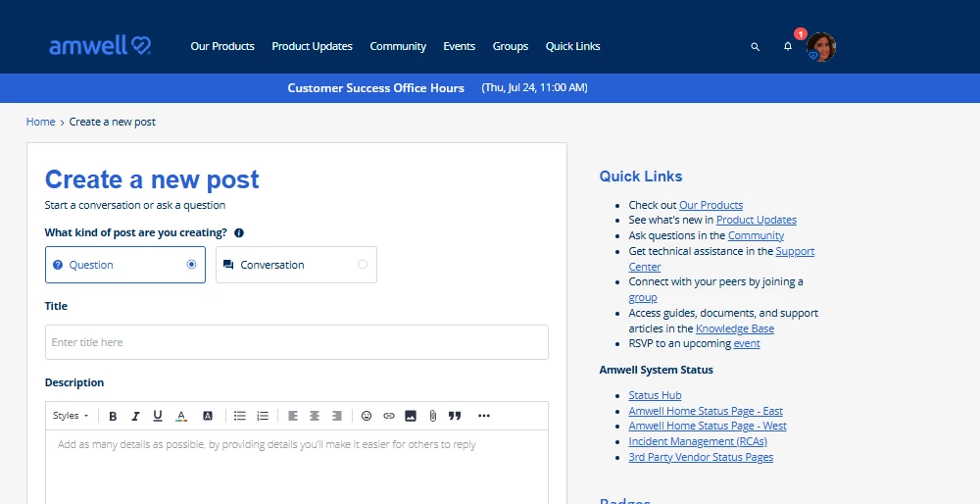Click the amwell logo
980x504 pixels.
coord(100,46)
